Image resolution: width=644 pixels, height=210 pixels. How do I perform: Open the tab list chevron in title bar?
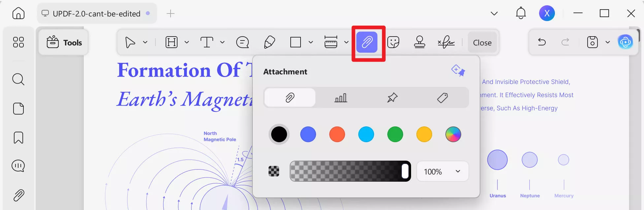494,13
